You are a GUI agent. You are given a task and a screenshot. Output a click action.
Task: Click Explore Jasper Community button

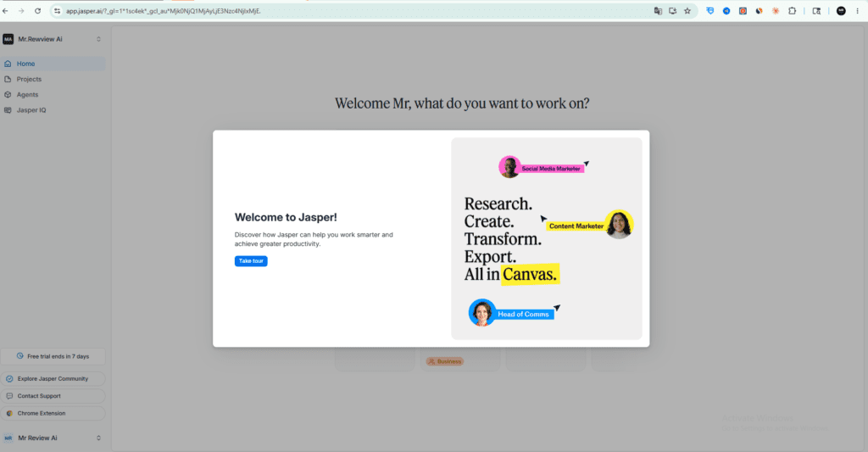[x=53, y=379]
